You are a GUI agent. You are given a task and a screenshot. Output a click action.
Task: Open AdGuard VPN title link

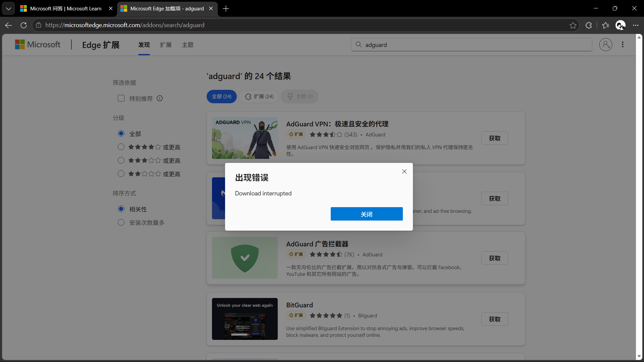point(337,124)
